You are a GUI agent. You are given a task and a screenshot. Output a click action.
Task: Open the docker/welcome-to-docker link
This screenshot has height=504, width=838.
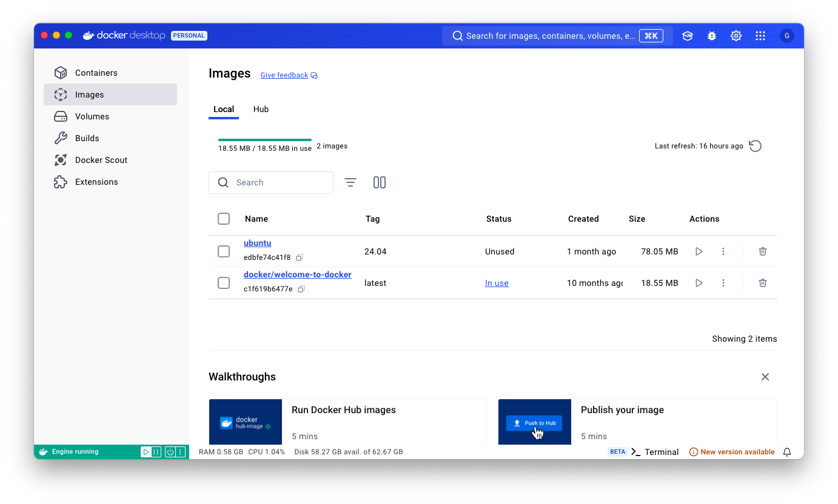coord(298,274)
